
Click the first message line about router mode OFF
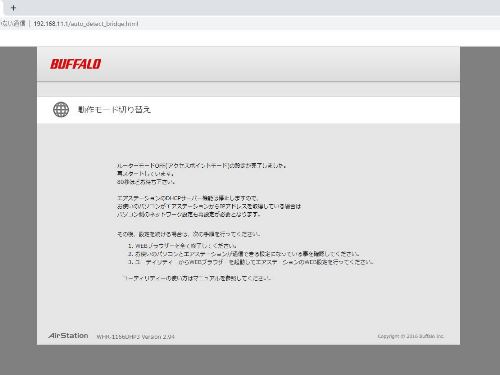click(x=202, y=165)
